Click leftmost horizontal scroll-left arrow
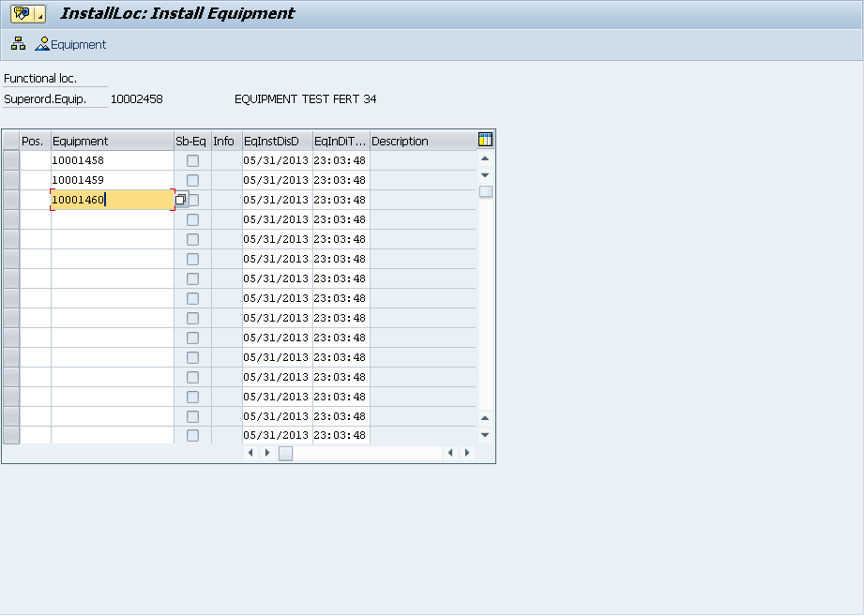 pyautogui.click(x=250, y=453)
